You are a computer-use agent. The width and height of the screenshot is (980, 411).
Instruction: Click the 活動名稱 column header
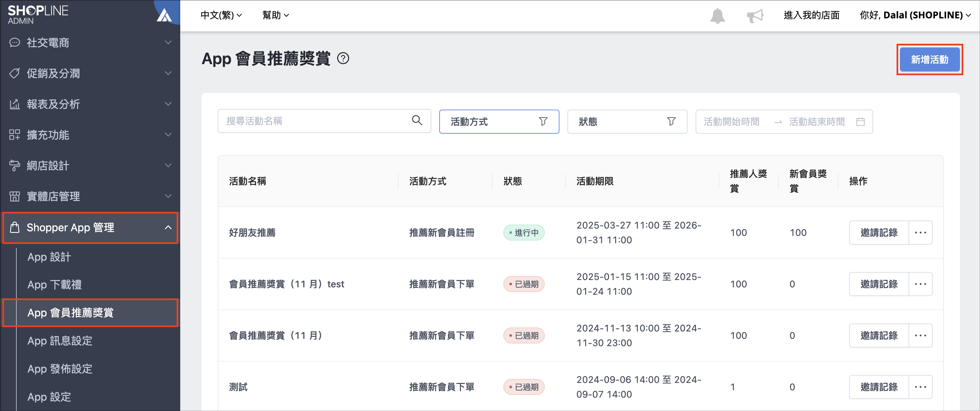click(247, 181)
